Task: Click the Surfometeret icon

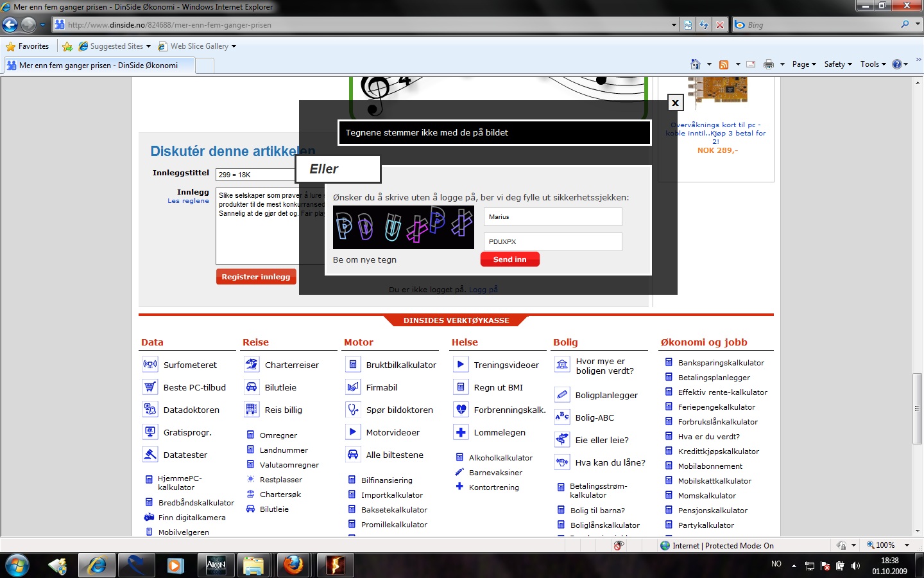Action: [150, 365]
